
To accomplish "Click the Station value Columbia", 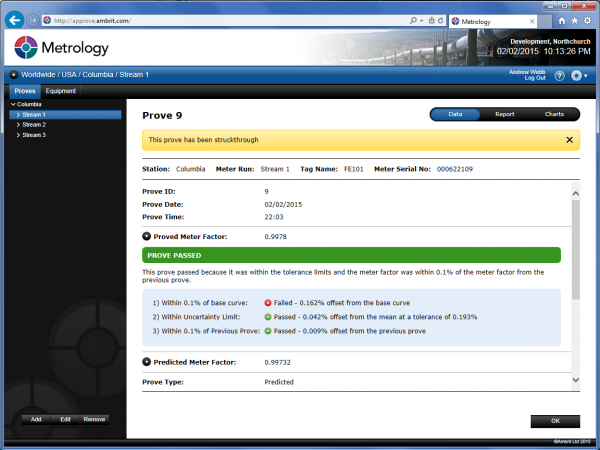I will (x=191, y=169).
